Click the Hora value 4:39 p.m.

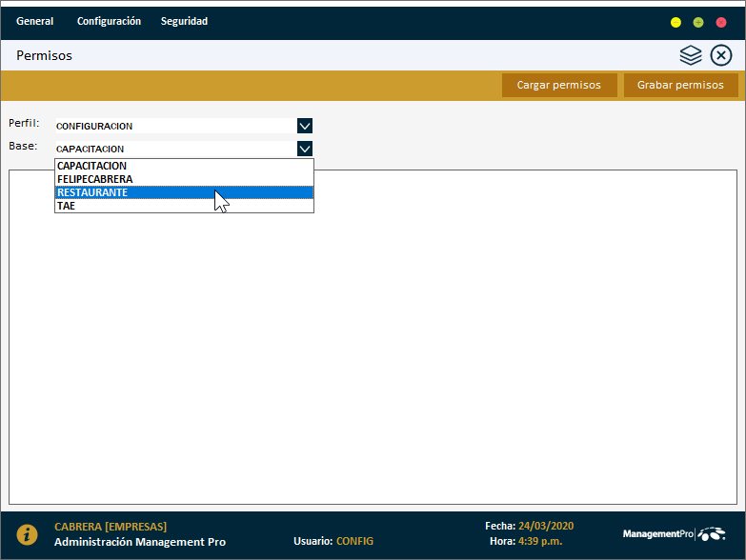[x=540, y=541]
